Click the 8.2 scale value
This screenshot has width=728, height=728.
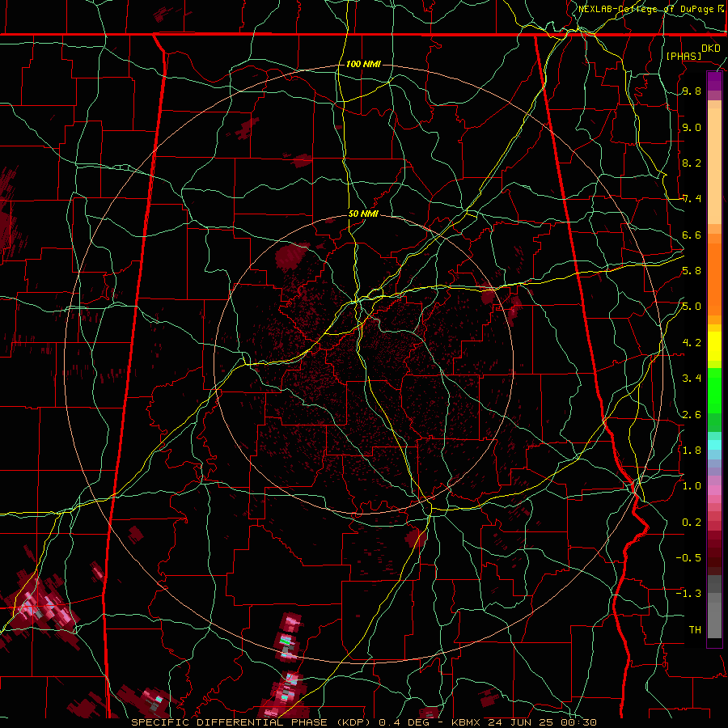tap(692, 163)
